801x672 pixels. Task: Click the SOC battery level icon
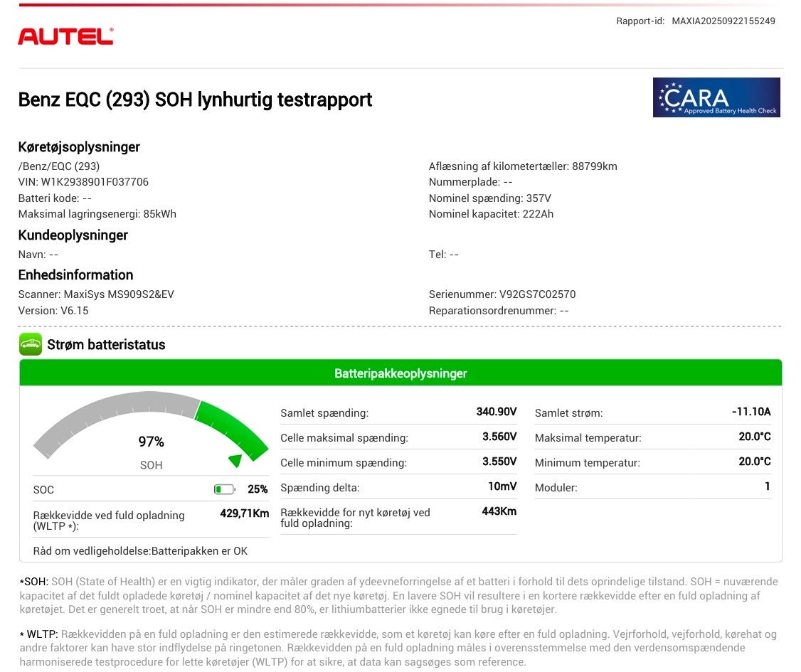click(225, 489)
